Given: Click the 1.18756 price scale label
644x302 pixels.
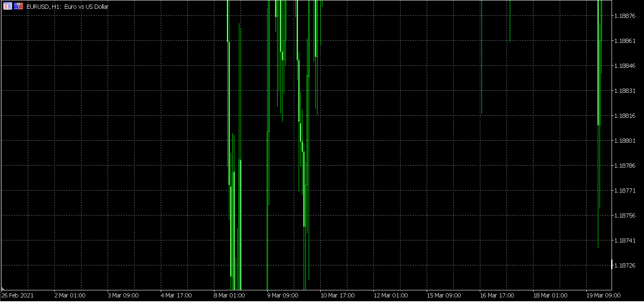Looking at the screenshot, I should tap(625, 215).
